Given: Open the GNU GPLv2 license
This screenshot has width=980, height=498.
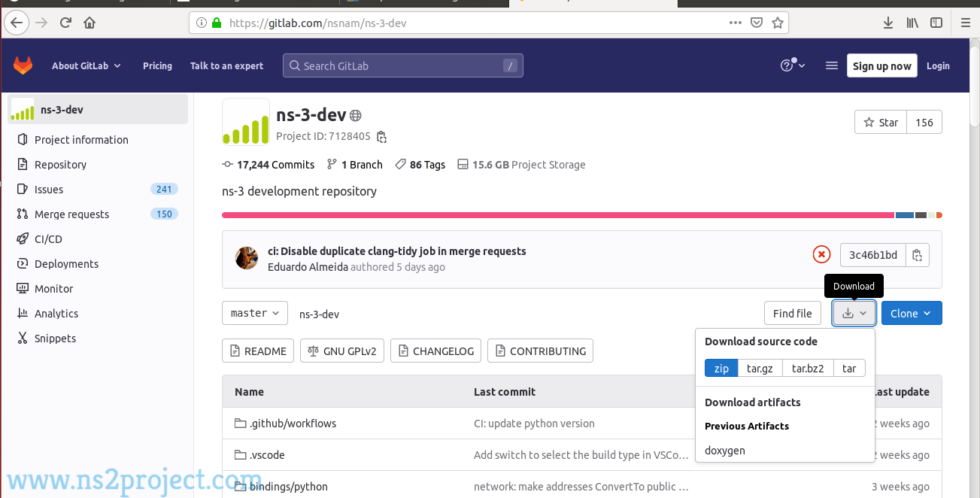Looking at the screenshot, I should tap(342, 351).
